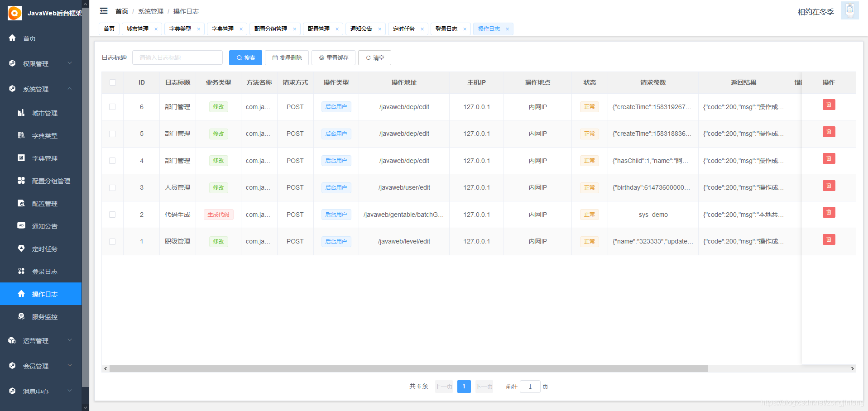
Task: Click the 配置管理 icon in sidebar
Action: [21, 203]
